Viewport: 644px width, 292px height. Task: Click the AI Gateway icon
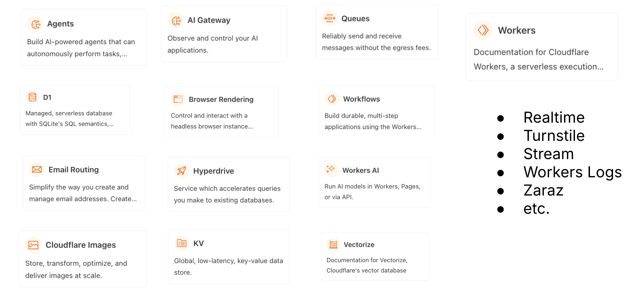(176, 20)
